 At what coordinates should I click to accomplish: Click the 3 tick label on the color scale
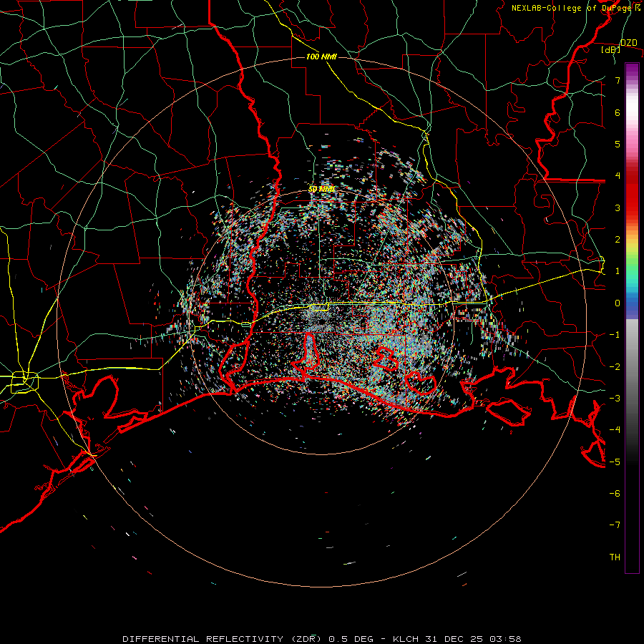coord(618,208)
